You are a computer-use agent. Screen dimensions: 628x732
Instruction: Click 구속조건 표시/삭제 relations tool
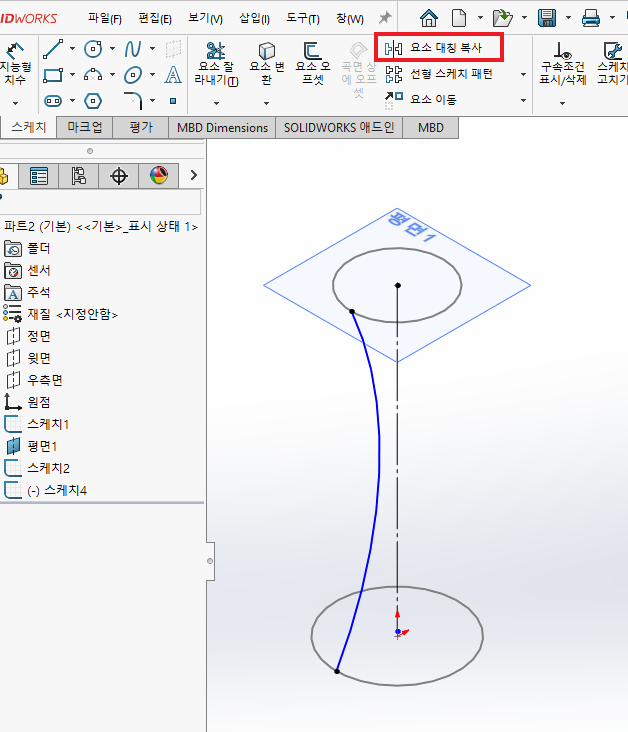click(x=563, y=63)
